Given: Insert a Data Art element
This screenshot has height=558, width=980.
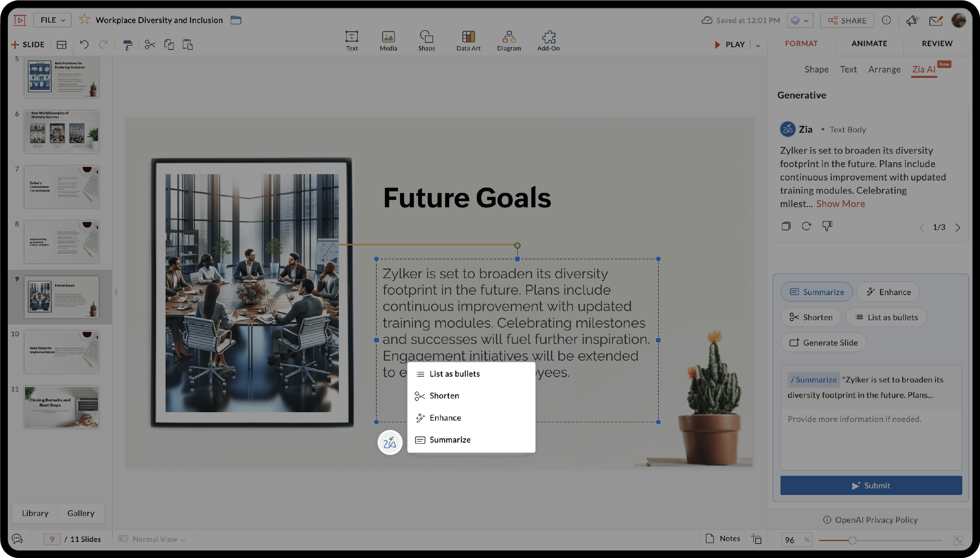Looking at the screenshot, I should click(x=468, y=41).
